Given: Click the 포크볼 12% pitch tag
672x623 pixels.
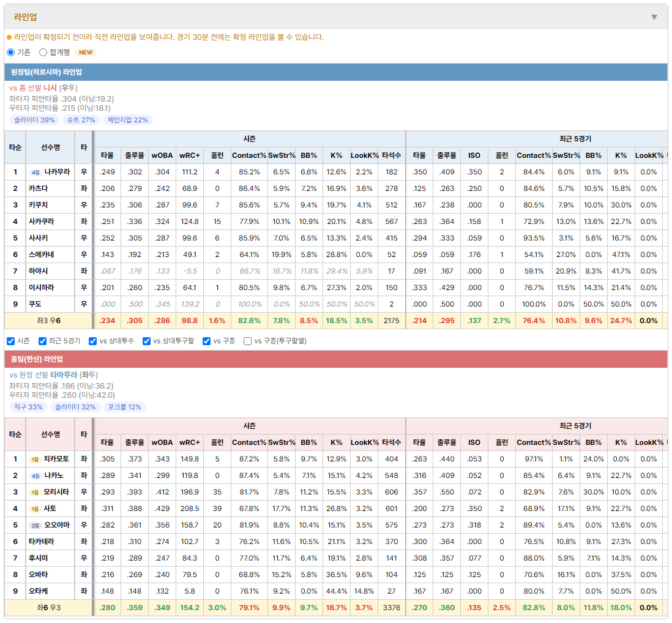Looking at the screenshot, I should click(125, 407).
